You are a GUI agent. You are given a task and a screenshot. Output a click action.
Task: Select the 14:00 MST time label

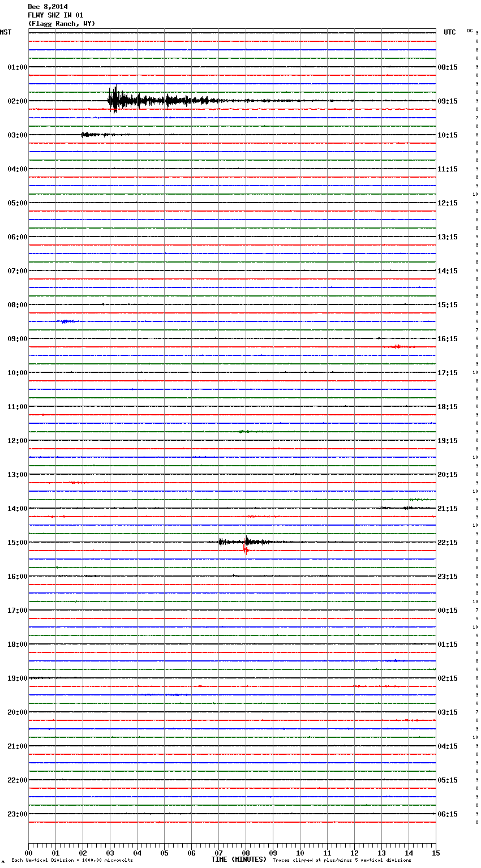click(x=17, y=509)
